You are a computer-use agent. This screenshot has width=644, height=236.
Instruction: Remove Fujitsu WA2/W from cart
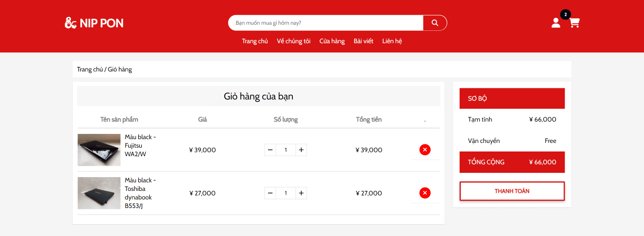tap(425, 150)
